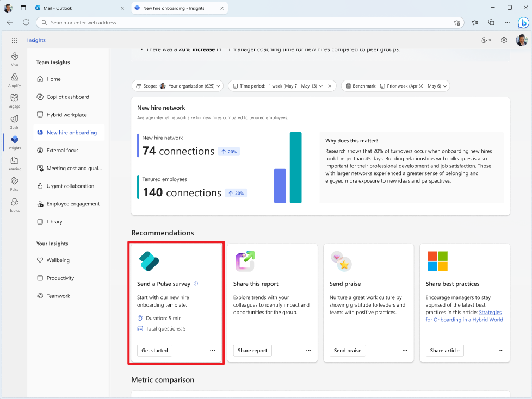Close the New hire onboarding tab
This screenshot has height=399, width=532.
(x=222, y=8)
